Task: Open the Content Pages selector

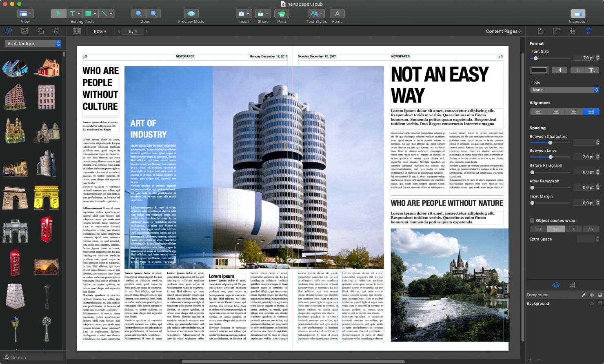Action: (x=503, y=31)
